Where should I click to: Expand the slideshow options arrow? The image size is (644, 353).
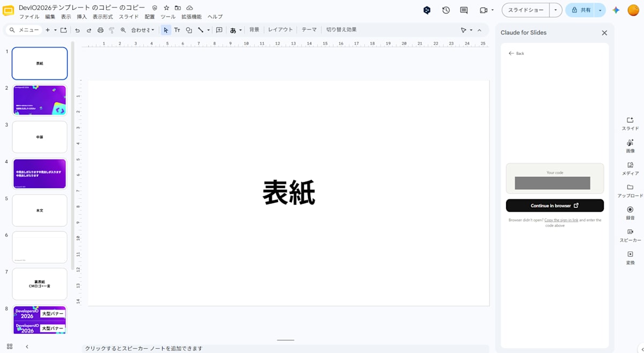555,10
